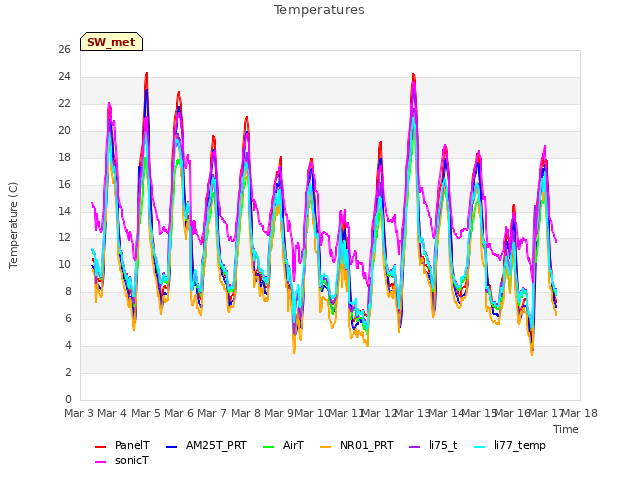
Task: Toggle NR01_PRT legend entry
Action: click(357, 445)
